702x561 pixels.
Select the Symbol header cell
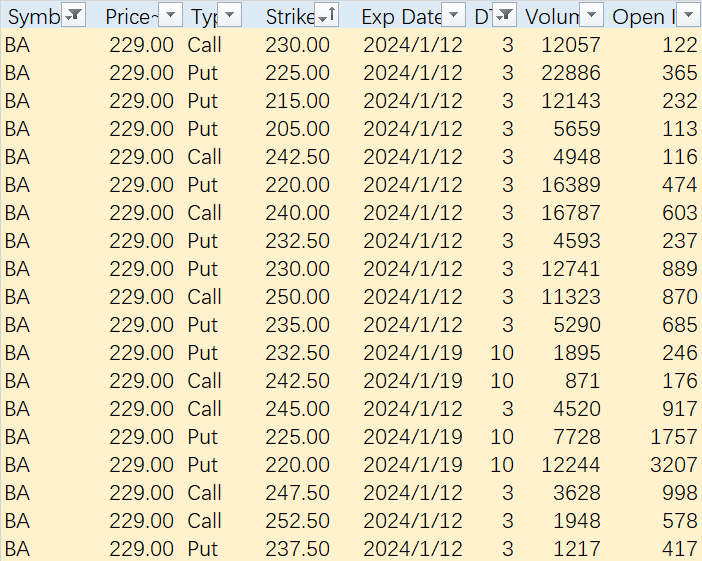click(45, 15)
